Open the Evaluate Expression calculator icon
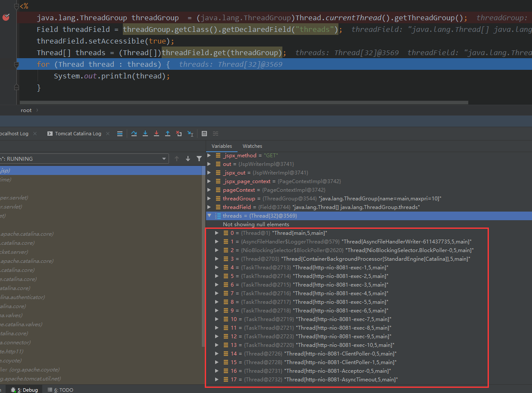 coord(204,134)
